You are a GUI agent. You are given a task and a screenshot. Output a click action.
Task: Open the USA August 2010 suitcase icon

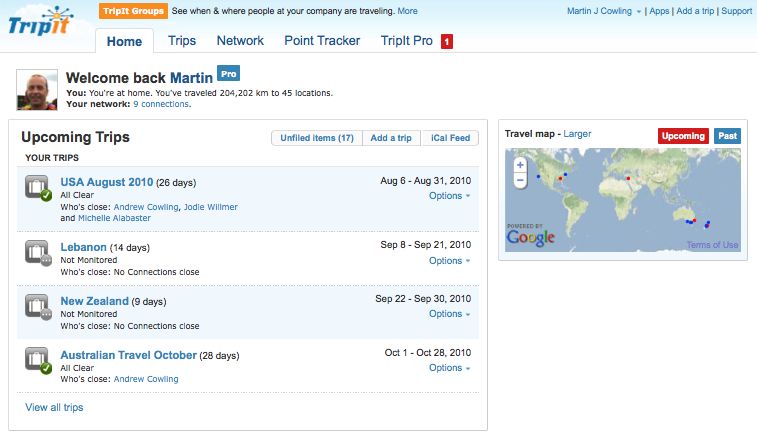pyautogui.click(x=38, y=187)
